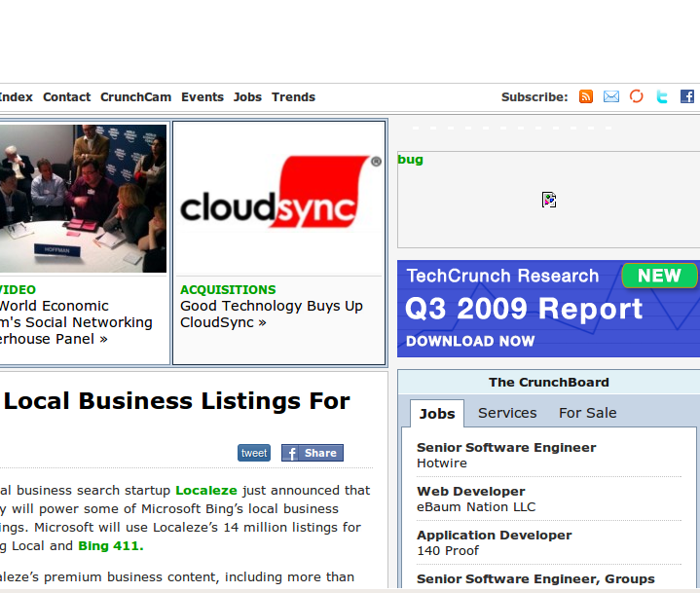Switch to the For Sale tab
The image size is (700, 593).
point(587,413)
